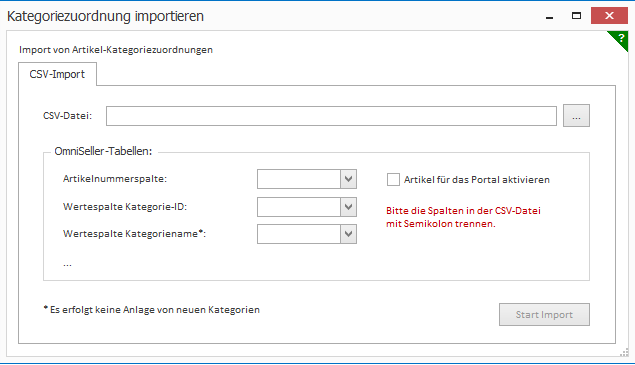
Task: Click the Import von Artikel-Kategoriezuordnungen heading
Action: (116, 50)
